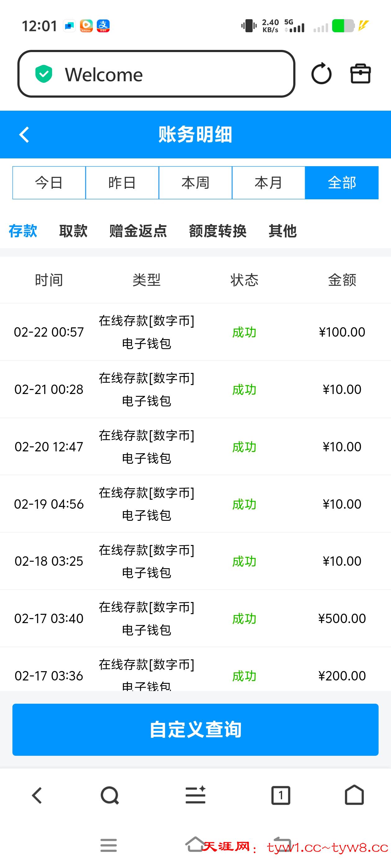
Task: Open the 额度转换 category tab
Action: pyautogui.click(x=218, y=231)
